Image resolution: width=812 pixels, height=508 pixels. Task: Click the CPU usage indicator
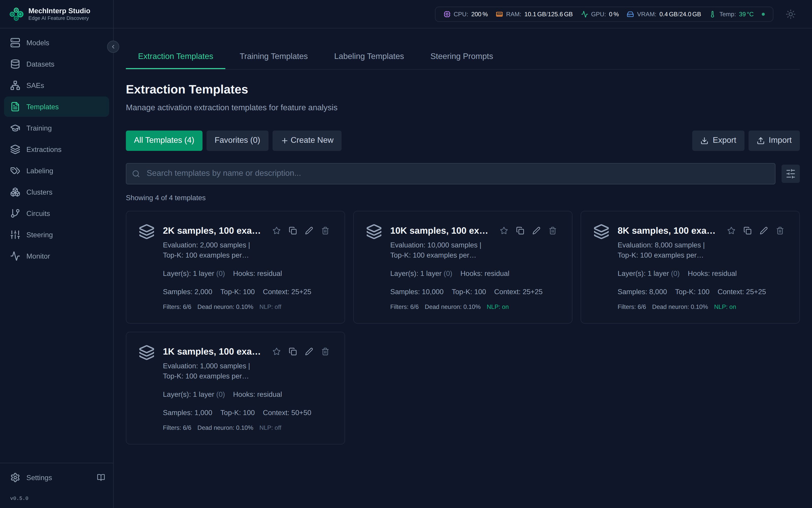point(466,14)
